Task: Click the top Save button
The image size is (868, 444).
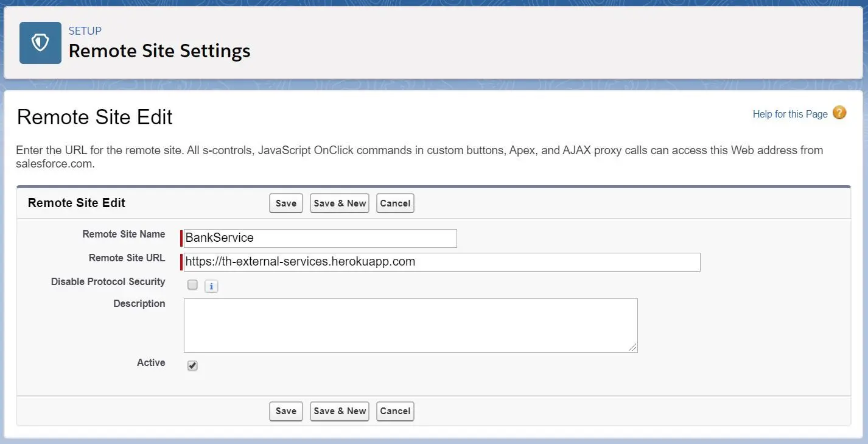Action: (286, 203)
